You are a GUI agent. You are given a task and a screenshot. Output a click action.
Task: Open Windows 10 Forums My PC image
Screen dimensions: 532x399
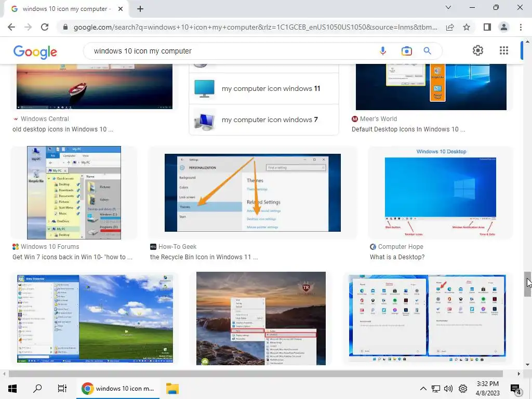point(74,193)
